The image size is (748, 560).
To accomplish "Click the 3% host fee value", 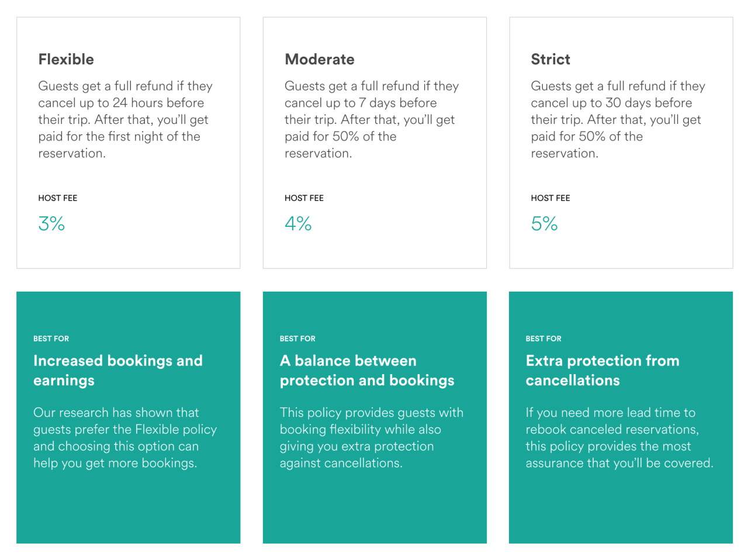I will click(51, 224).
